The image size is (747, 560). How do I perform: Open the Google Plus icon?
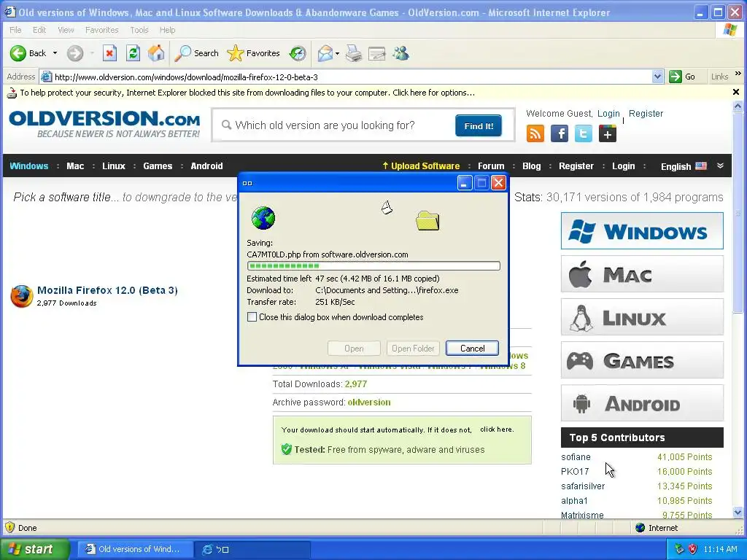point(608,134)
